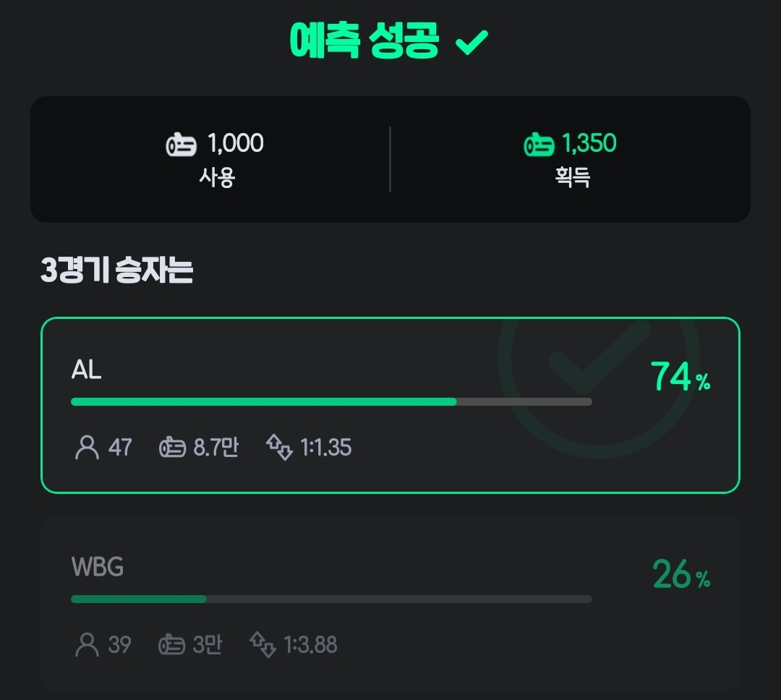
Task: Click the 3경기 승자는 question heading
Action: [x=116, y=270]
